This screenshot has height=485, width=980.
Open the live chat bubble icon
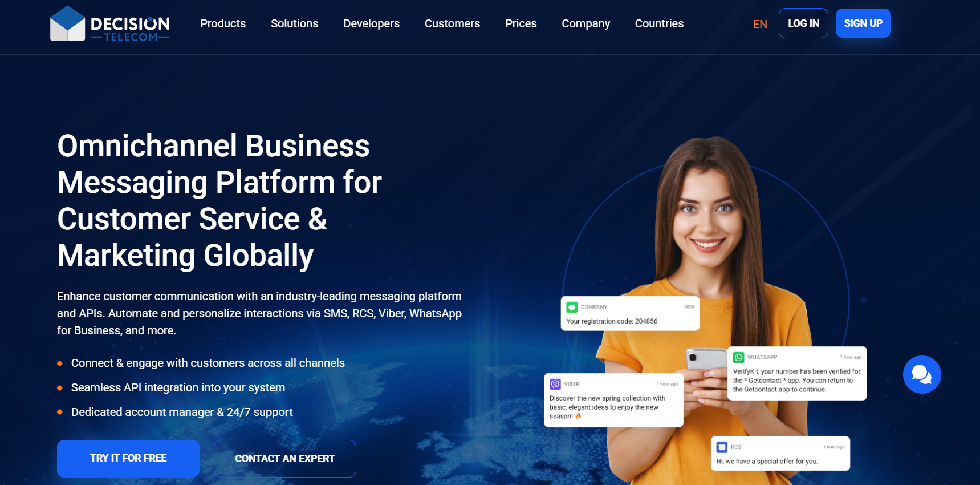click(921, 374)
